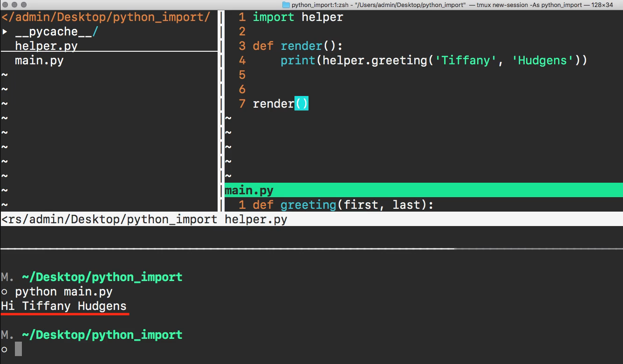The image size is (623, 364).
Task: Click the circle prompt icon beside the cursor
Action: point(5,349)
